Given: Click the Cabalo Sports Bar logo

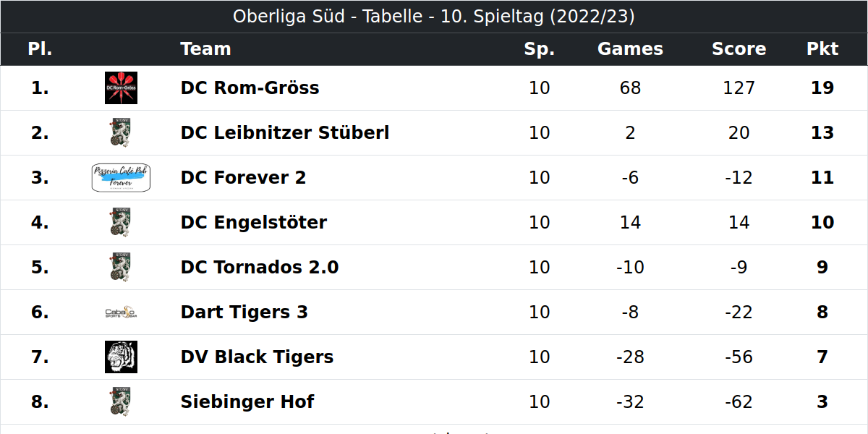Looking at the screenshot, I should [121, 312].
